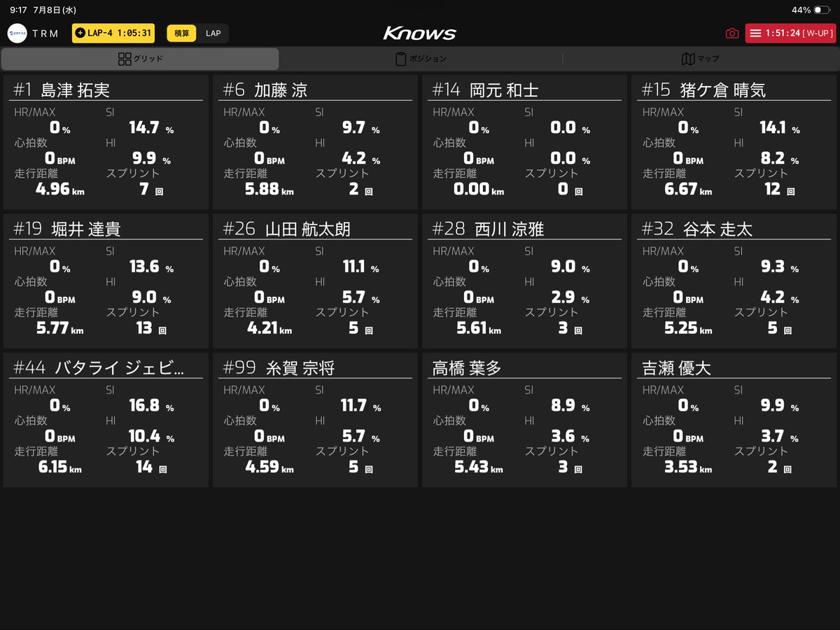
Task: Tap HI value 10.4 %
Action: (x=151, y=437)
